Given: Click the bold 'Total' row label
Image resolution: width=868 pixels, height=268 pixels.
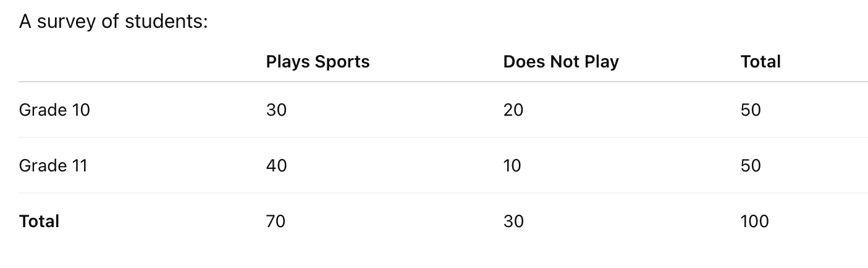Looking at the screenshot, I should coord(39,222).
